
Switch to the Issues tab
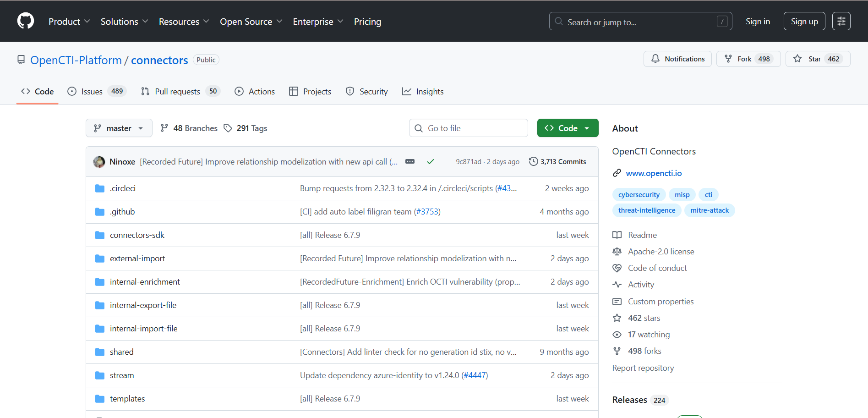pyautogui.click(x=97, y=91)
